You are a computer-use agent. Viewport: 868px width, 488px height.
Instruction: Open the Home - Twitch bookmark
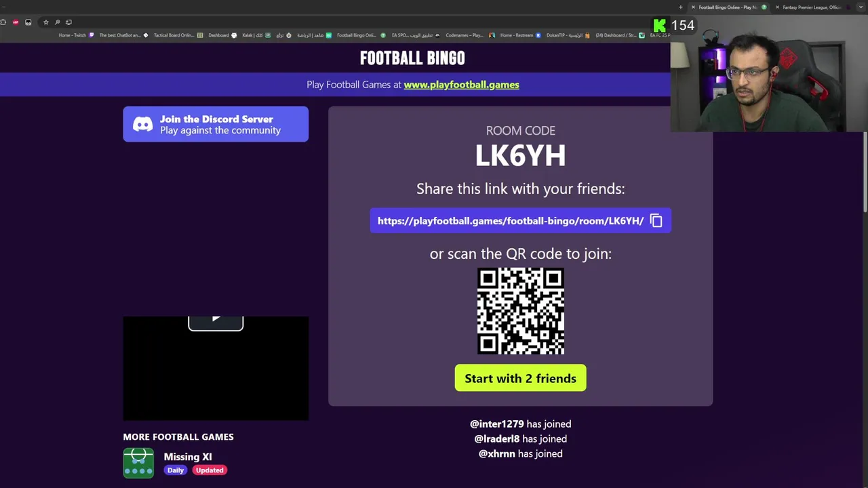click(x=76, y=35)
